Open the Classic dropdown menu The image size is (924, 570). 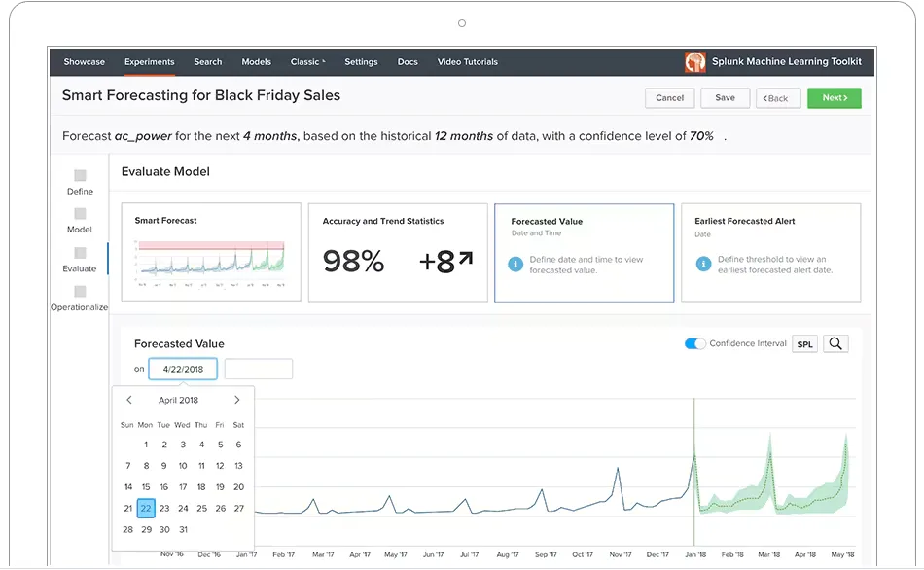click(x=307, y=61)
